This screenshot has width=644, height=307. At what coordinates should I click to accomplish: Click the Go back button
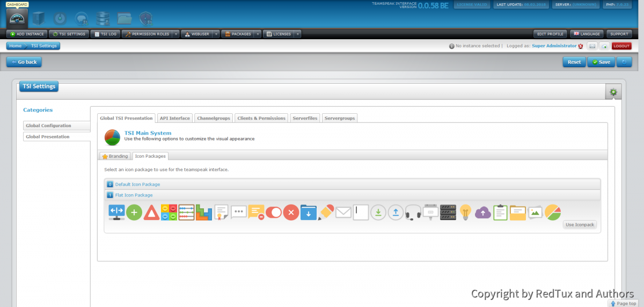coord(24,62)
